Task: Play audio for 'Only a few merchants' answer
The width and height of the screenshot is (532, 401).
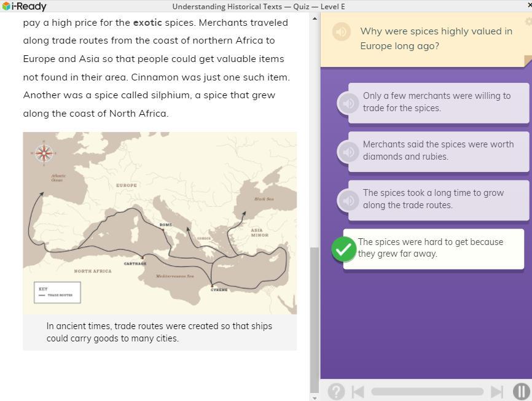Action: pyautogui.click(x=348, y=103)
